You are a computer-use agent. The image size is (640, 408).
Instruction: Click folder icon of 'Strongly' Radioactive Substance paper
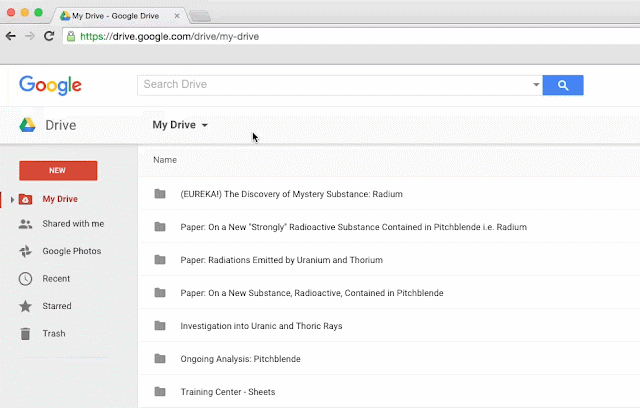click(x=160, y=227)
